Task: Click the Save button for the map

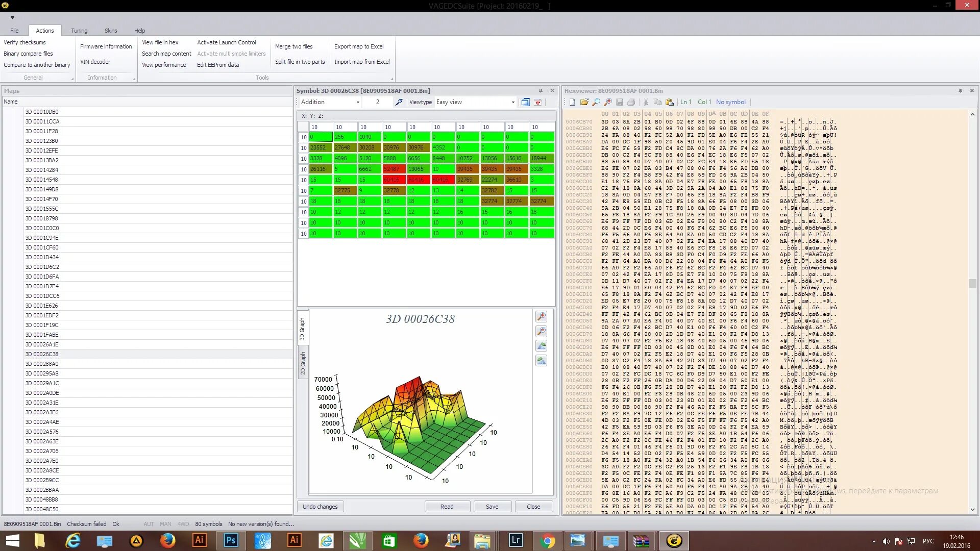Action: (x=492, y=507)
